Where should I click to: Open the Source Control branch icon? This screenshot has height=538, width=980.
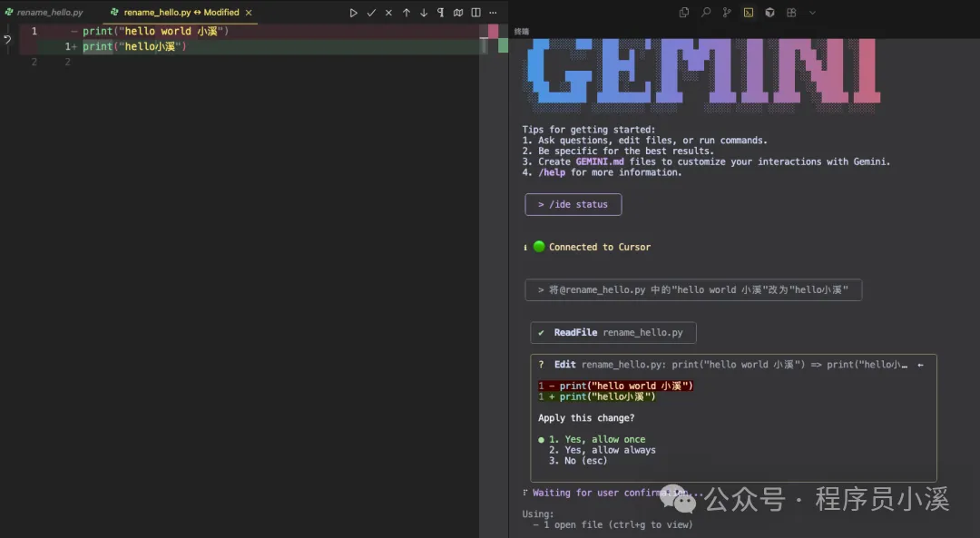point(727,13)
